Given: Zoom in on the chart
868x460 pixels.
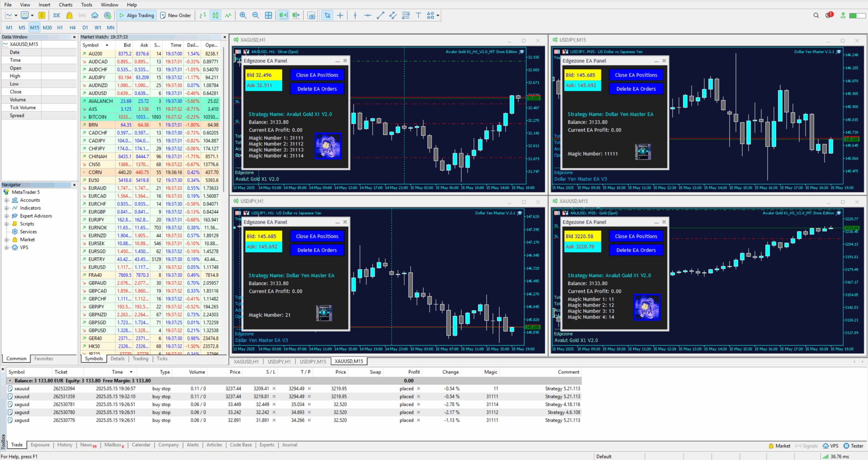Looking at the screenshot, I should click(243, 15).
